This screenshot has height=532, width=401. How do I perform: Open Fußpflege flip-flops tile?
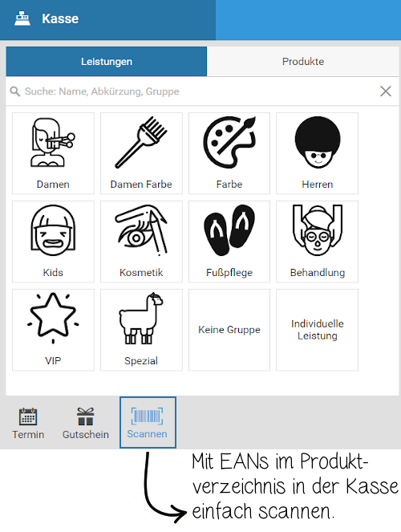[229, 242]
